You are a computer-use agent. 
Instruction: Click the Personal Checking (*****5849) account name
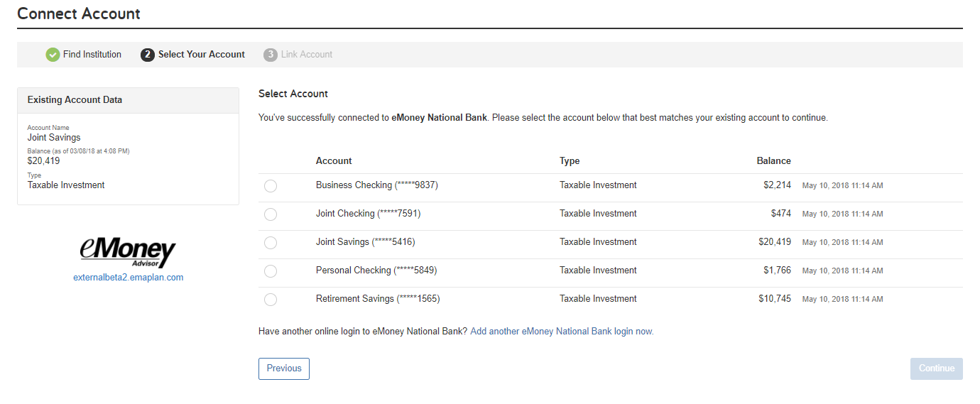pos(376,271)
